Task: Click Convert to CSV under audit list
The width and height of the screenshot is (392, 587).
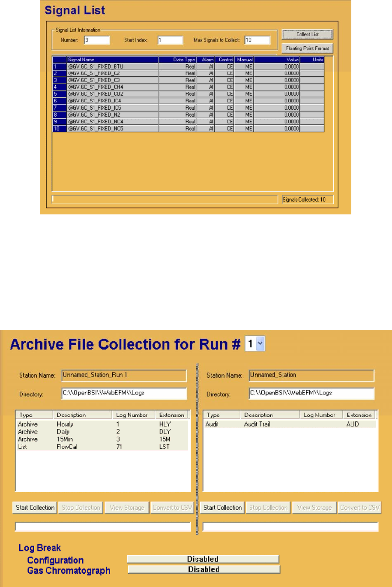Action: click(x=360, y=508)
